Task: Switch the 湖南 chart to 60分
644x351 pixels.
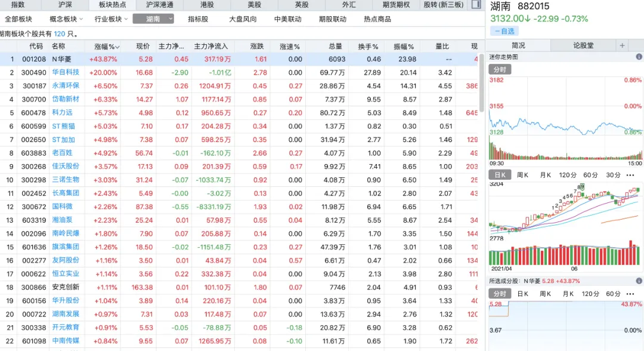Action: point(590,175)
